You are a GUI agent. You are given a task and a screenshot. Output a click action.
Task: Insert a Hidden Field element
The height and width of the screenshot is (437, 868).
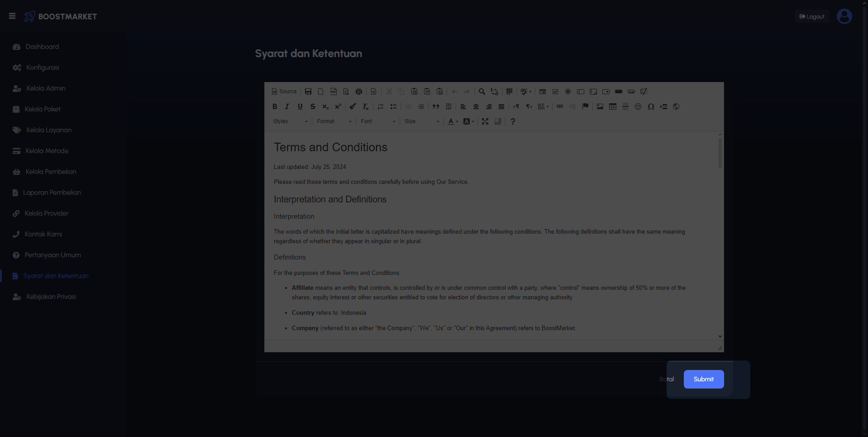(644, 91)
